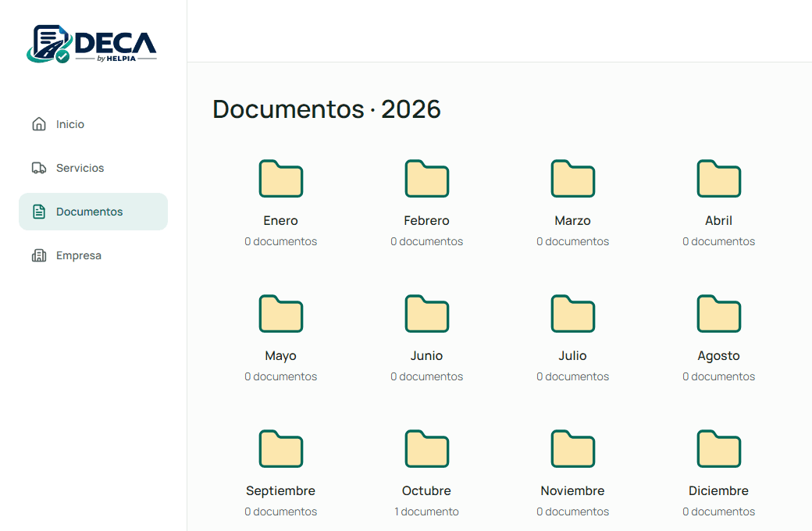Click the Documentos file icon in sidebar
Image resolution: width=812 pixels, height=531 pixels.
(x=39, y=212)
